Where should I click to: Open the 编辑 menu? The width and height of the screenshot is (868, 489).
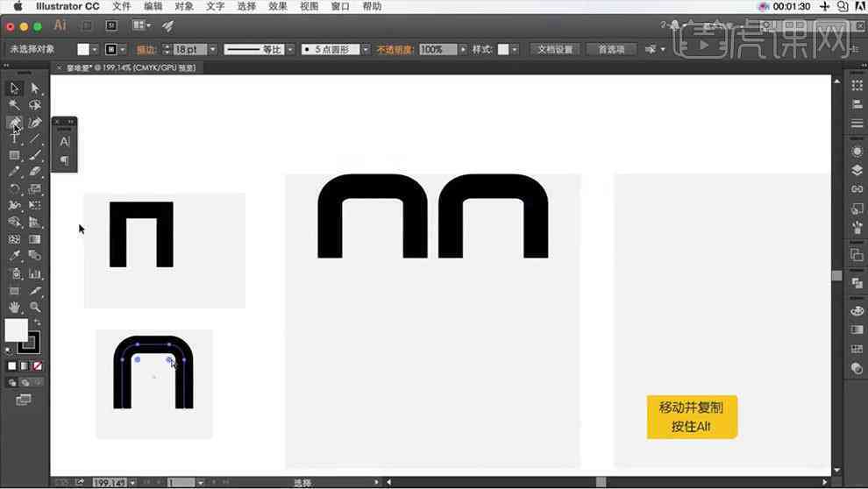[x=153, y=7]
